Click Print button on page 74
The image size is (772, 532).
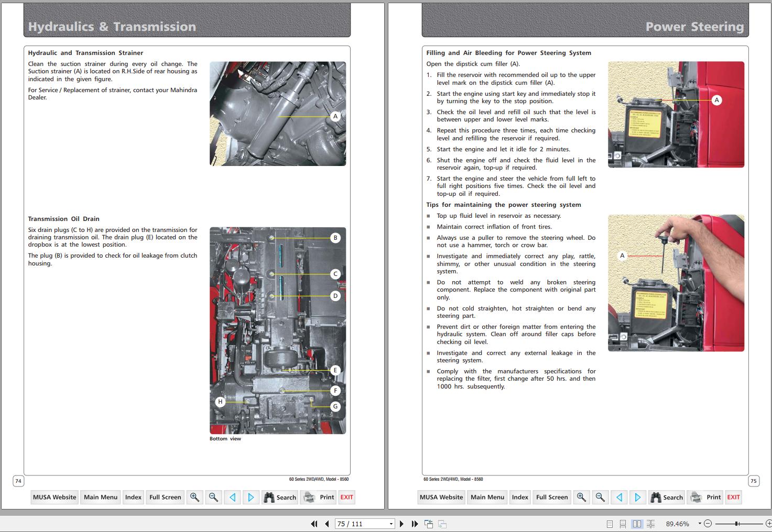click(x=319, y=497)
